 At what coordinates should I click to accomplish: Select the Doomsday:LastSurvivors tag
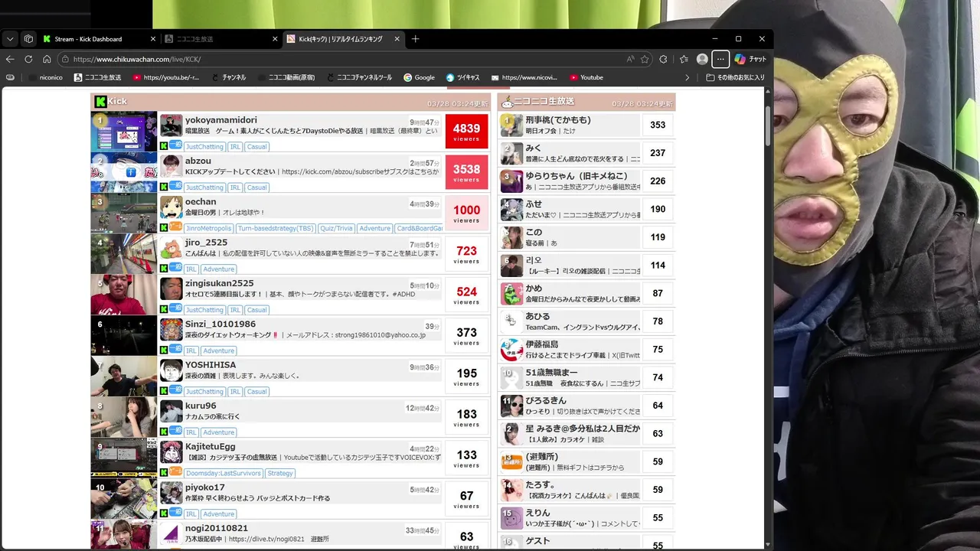coord(223,473)
